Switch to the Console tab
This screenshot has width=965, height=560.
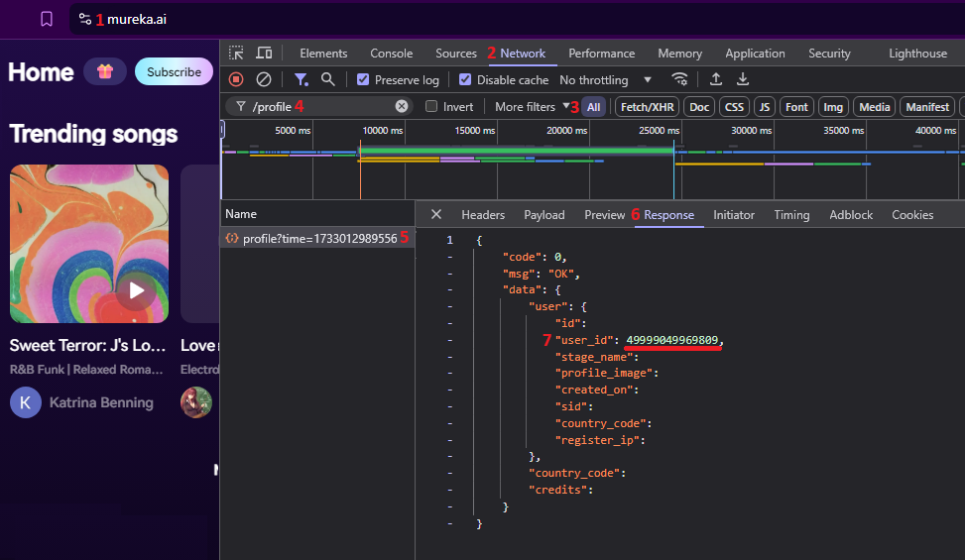(x=391, y=54)
